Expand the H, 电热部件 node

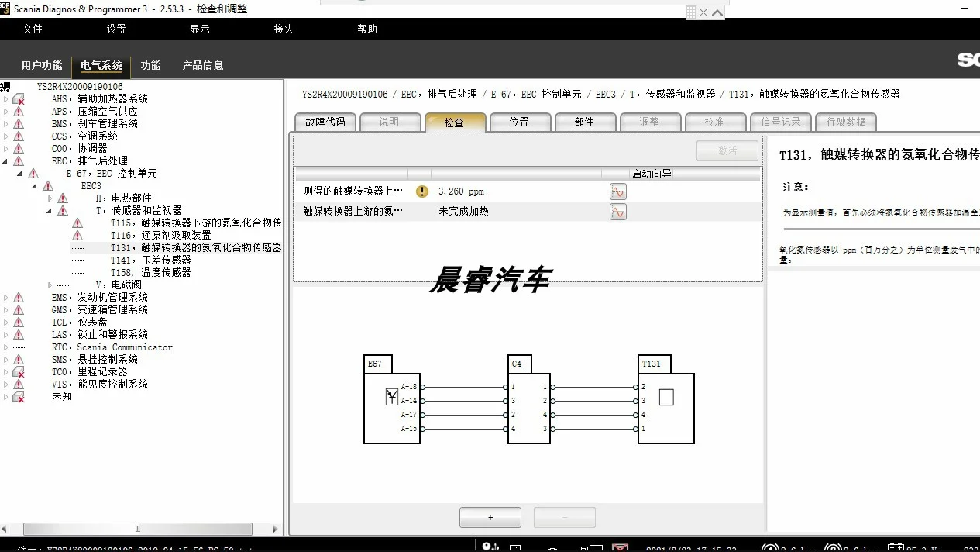(x=50, y=198)
